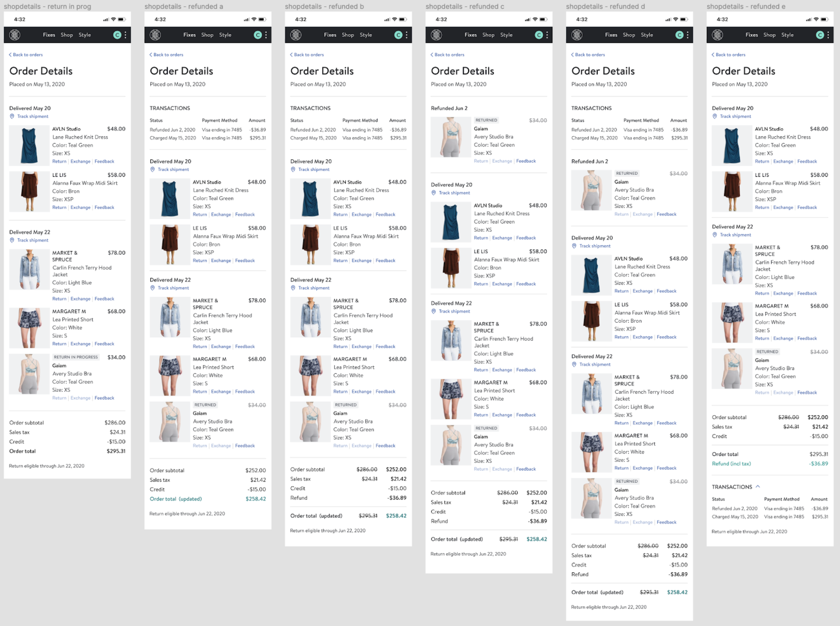Click the logo icon in 'return in prog' frame
840x626 pixels.
15,35
